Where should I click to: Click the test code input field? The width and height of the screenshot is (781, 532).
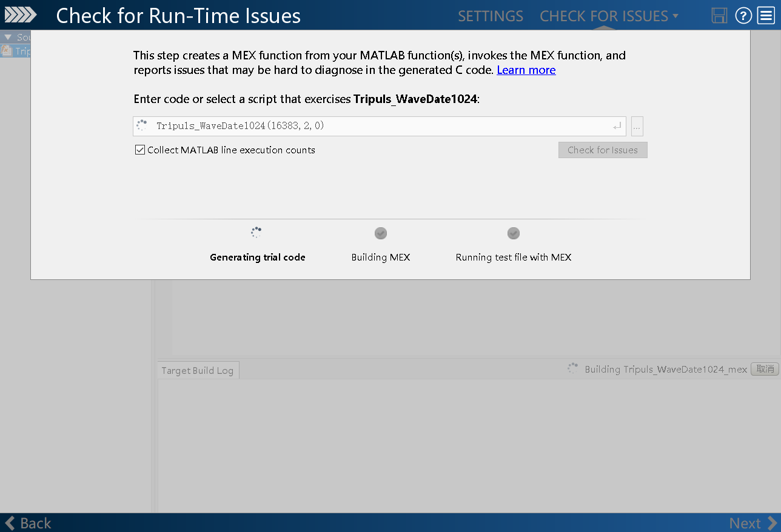pos(380,126)
